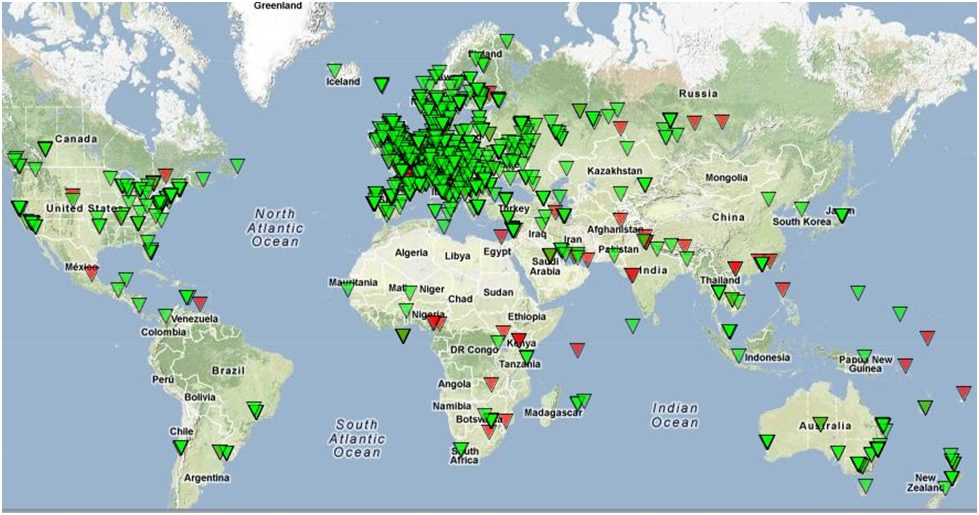Click the green marker on Madagascar
The height and width of the screenshot is (515, 979).
(x=582, y=401)
